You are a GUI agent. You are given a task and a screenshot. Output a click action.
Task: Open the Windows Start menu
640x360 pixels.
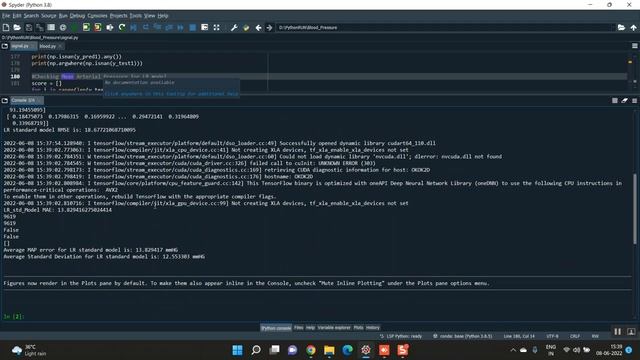point(237,350)
